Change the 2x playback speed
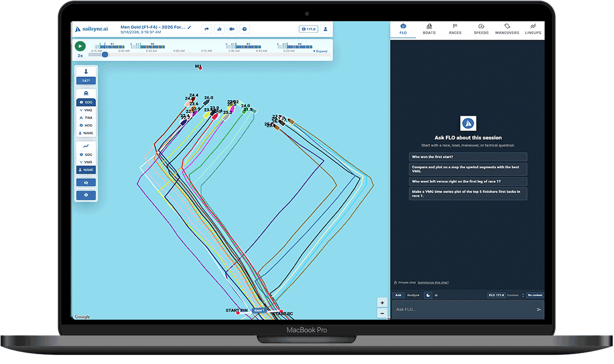 (x=80, y=56)
